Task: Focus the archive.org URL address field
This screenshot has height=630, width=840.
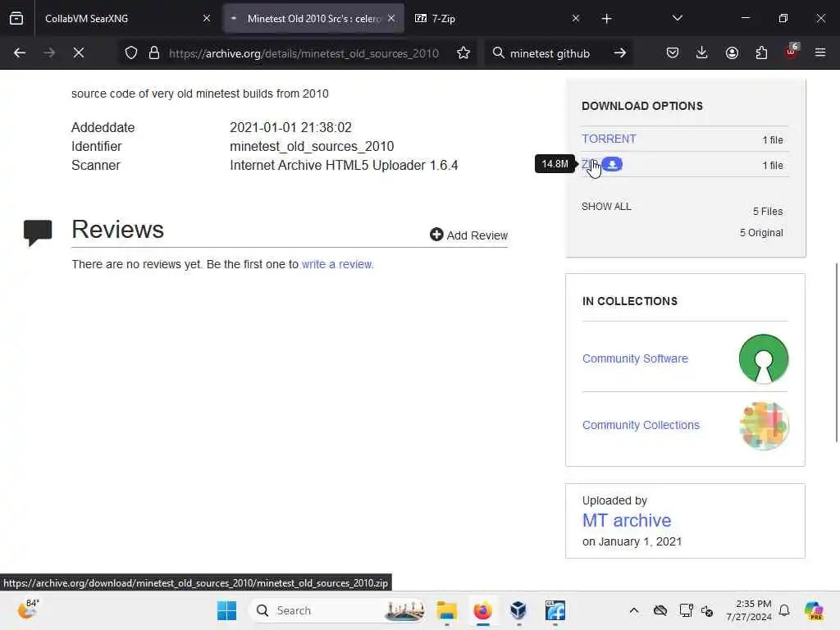Action: [304, 53]
